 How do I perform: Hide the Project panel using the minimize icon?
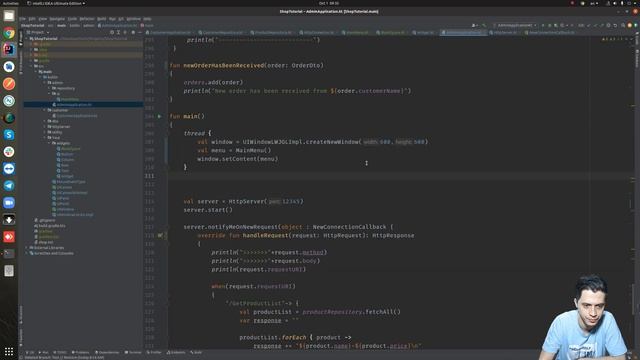pos(140,32)
